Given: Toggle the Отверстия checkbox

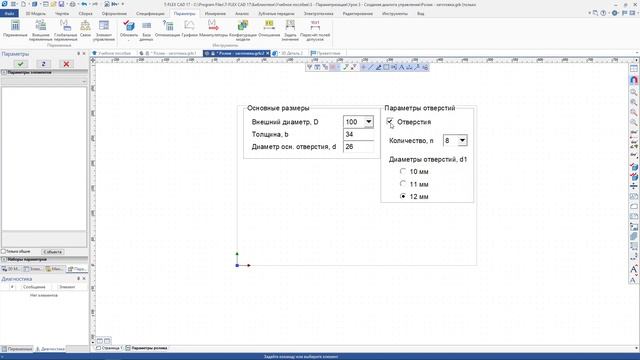Looking at the screenshot, I should pyautogui.click(x=390, y=122).
